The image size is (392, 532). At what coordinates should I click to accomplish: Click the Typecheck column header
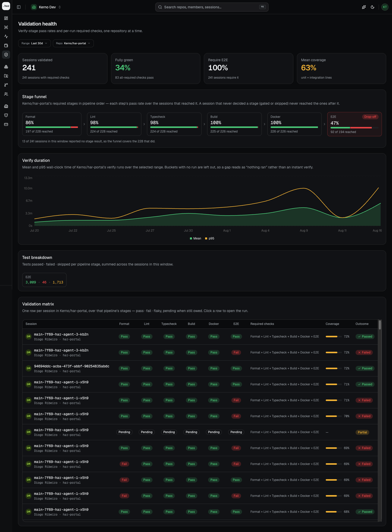click(x=169, y=324)
